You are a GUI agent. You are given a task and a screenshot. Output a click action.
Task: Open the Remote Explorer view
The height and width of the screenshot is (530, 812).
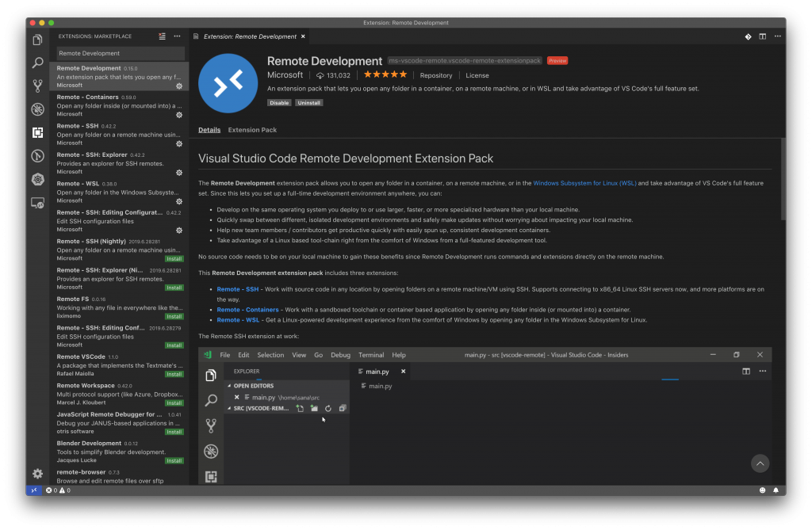(37, 203)
